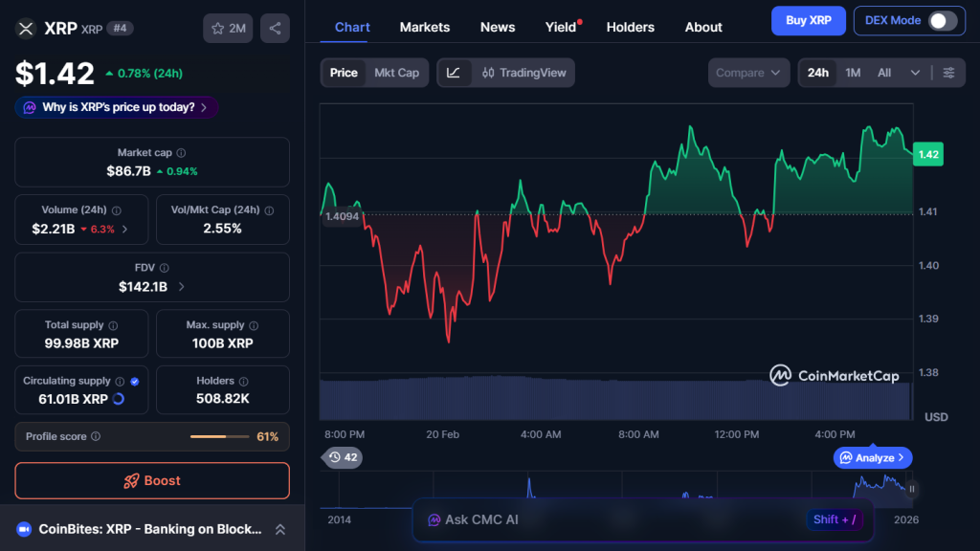
Task: Expand the CoinBites XRP banner
Action: pos(280,529)
